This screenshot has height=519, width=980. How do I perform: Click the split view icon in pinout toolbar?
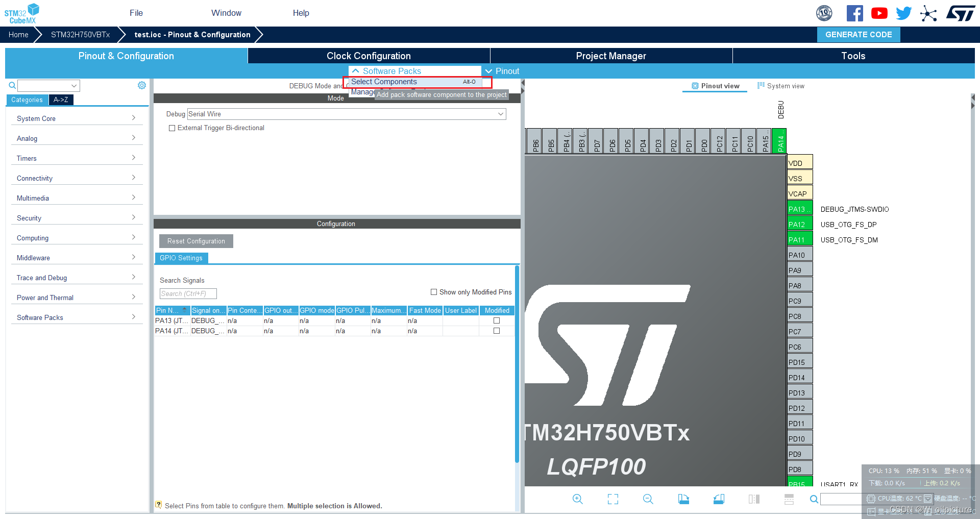[x=754, y=499]
